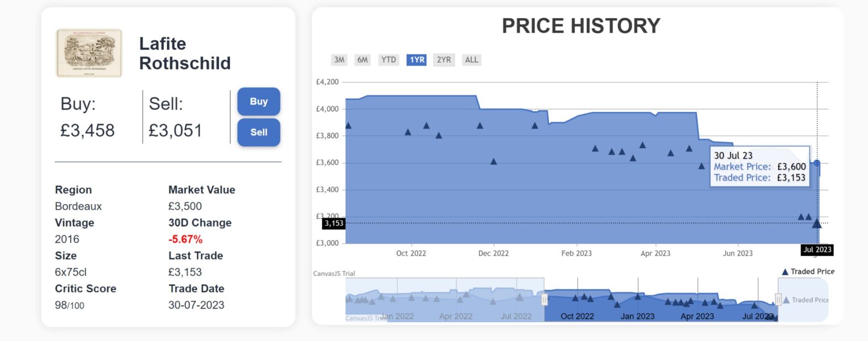
Task: Click the Lafite Rothschild wine title
Action: click(x=185, y=53)
